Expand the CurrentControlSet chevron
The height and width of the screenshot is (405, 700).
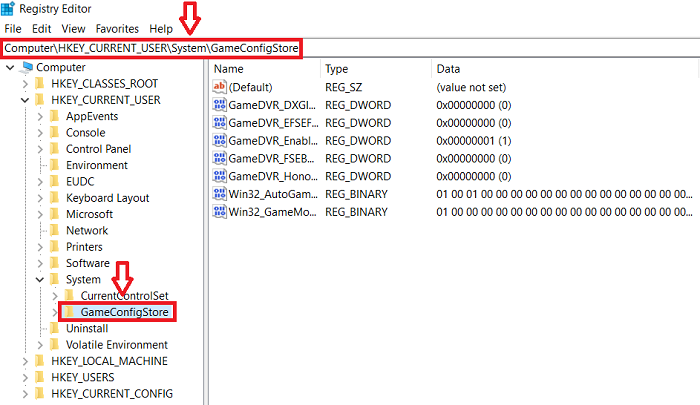(55, 296)
